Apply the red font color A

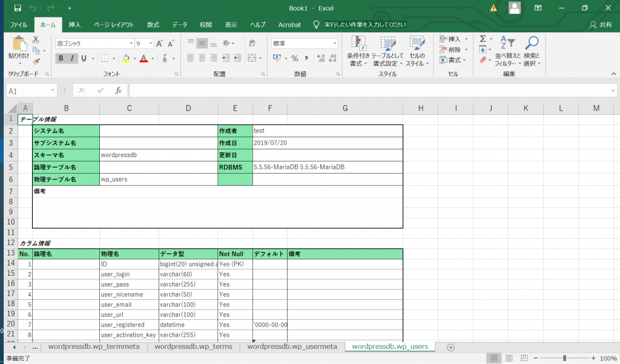coord(143,59)
